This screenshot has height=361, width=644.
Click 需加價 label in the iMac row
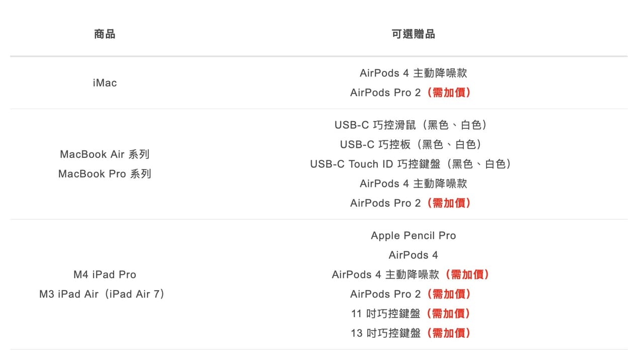449,93
